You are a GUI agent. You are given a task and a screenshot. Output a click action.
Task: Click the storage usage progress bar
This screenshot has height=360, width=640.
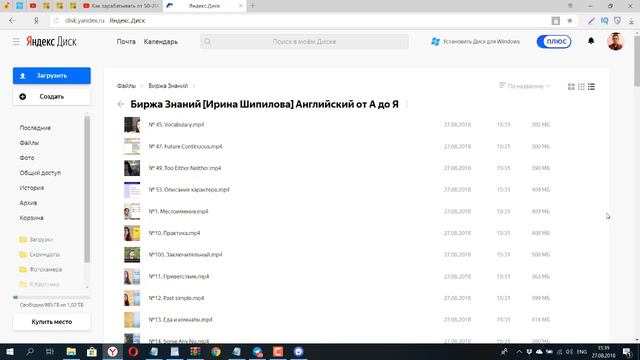(x=51, y=298)
